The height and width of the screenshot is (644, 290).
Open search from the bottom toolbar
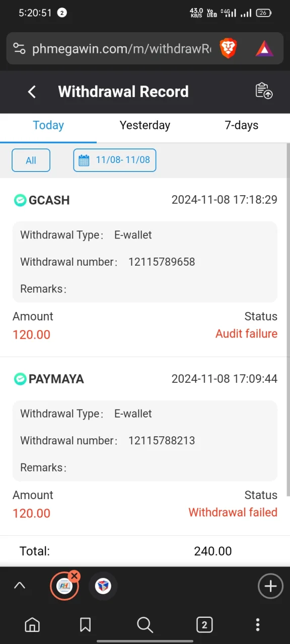coord(145,625)
